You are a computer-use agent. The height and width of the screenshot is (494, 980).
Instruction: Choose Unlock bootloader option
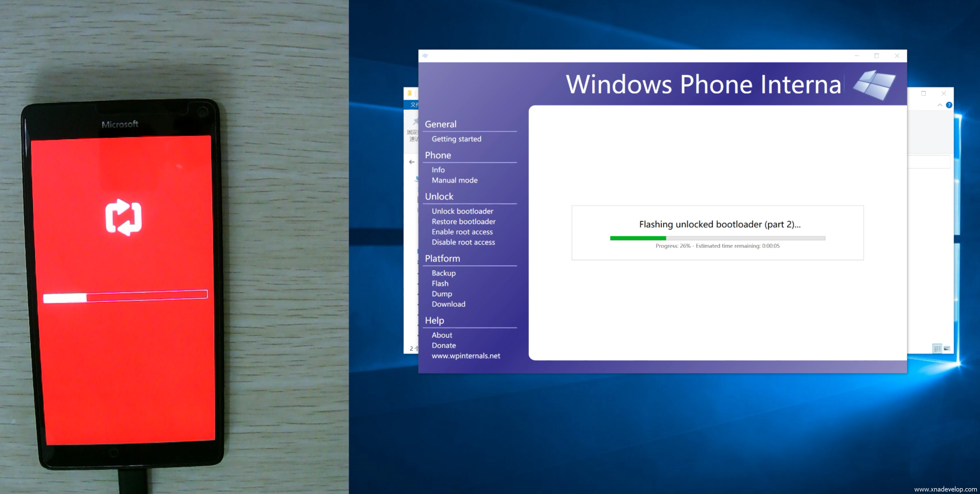coord(462,211)
